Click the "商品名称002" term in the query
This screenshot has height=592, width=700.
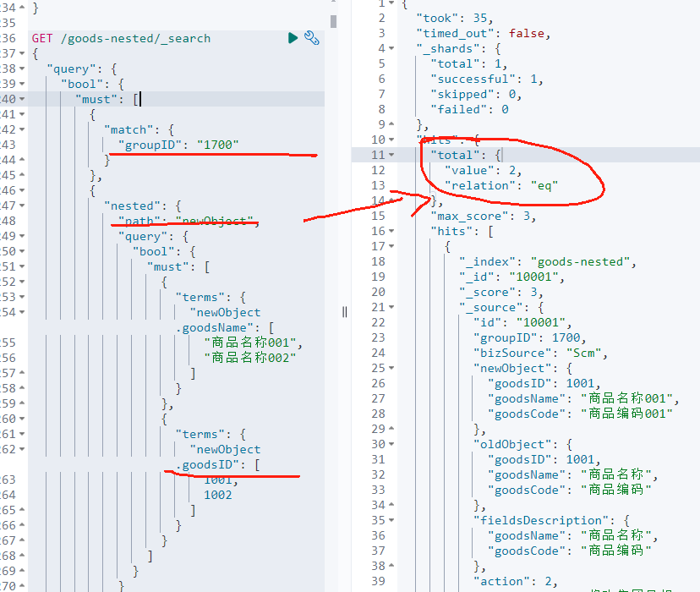click(250, 358)
